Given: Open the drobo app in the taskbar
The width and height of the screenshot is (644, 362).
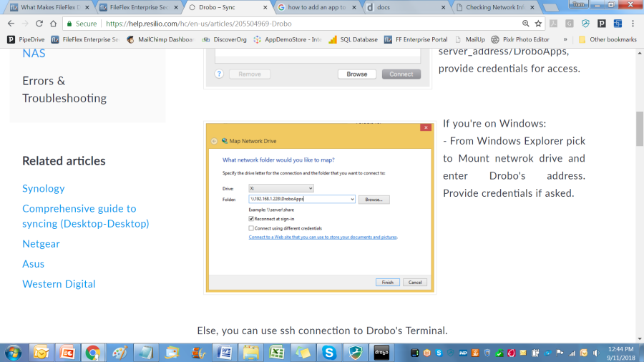Looking at the screenshot, I should (381, 353).
